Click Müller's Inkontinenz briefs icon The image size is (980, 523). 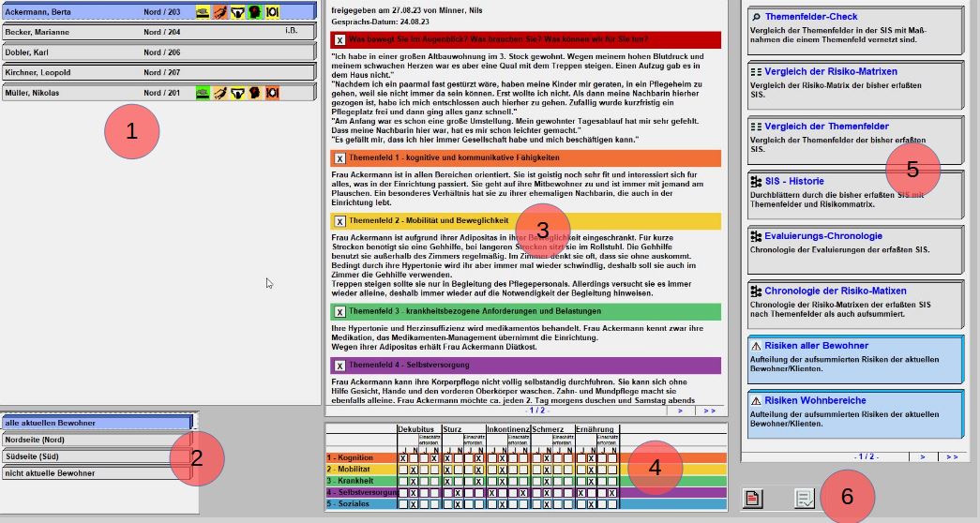pos(237,93)
